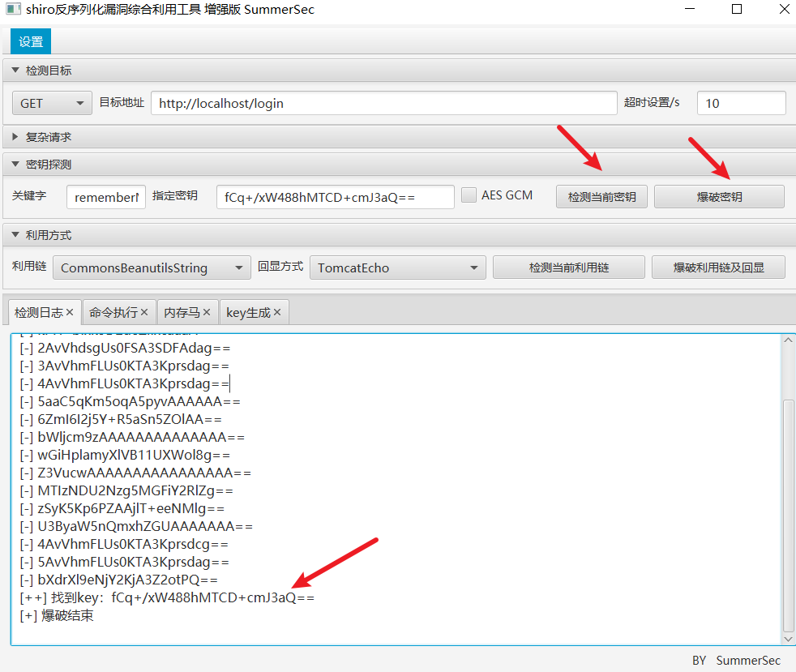Screen dimensions: 796x672
Task: Click the log scrollbar down arrow
Action: (x=788, y=639)
